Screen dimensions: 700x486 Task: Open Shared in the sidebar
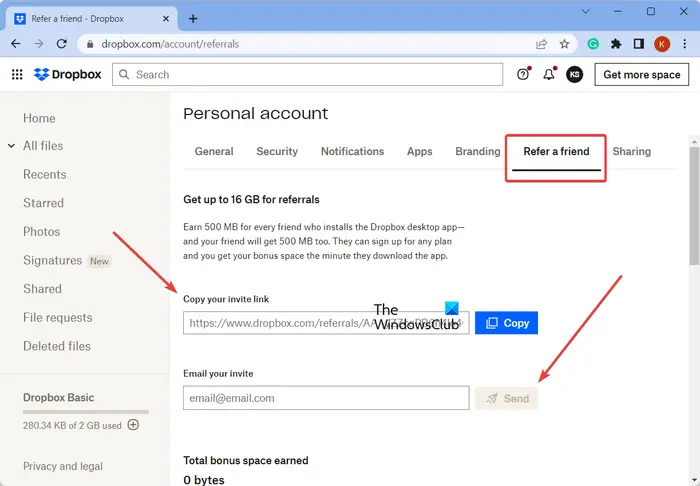point(42,289)
